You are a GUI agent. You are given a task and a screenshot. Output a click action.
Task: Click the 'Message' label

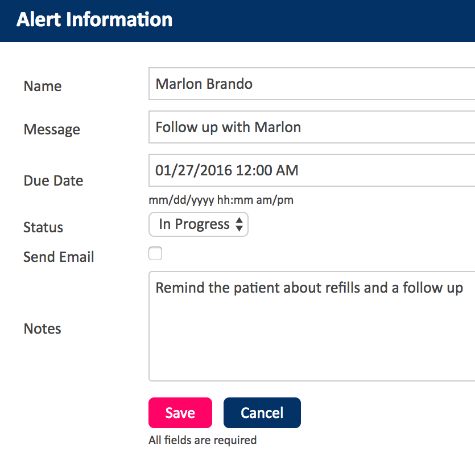[x=52, y=130]
